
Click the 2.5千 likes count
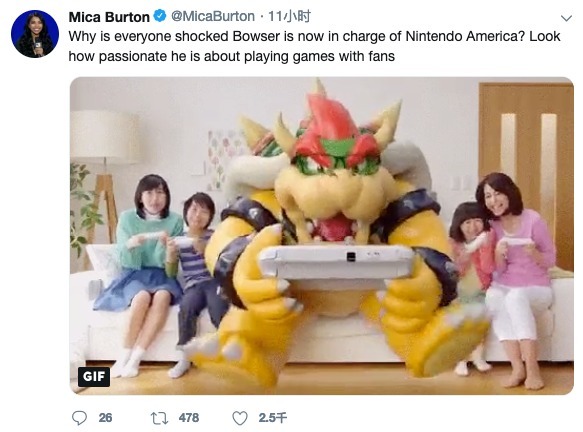point(273,418)
